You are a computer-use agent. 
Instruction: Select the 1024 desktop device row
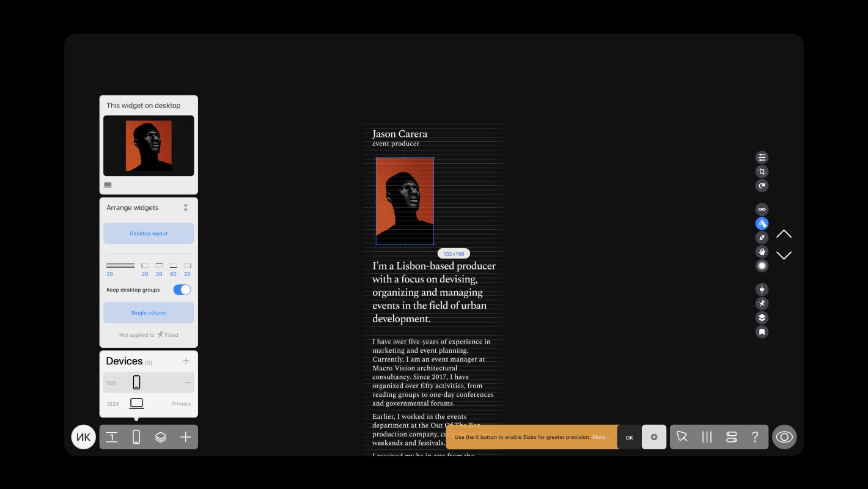pos(149,403)
